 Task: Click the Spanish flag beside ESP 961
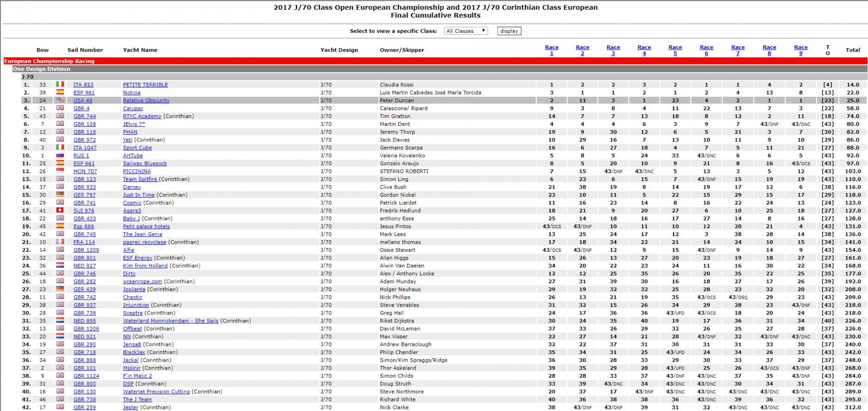pos(60,92)
